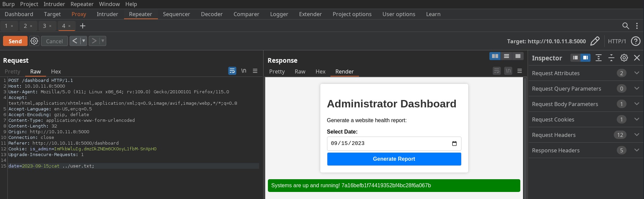Click Generate Report button

[x=394, y=159]
